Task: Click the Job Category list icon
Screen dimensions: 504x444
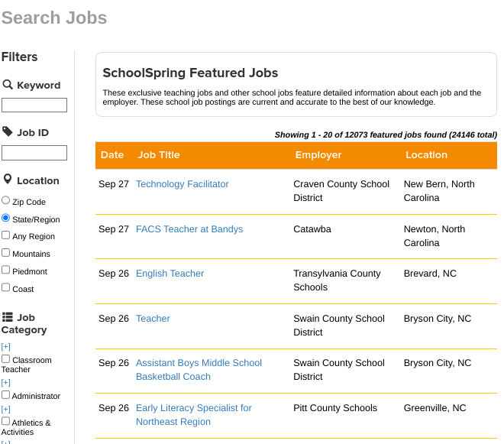Action: (x=8, y=317)
